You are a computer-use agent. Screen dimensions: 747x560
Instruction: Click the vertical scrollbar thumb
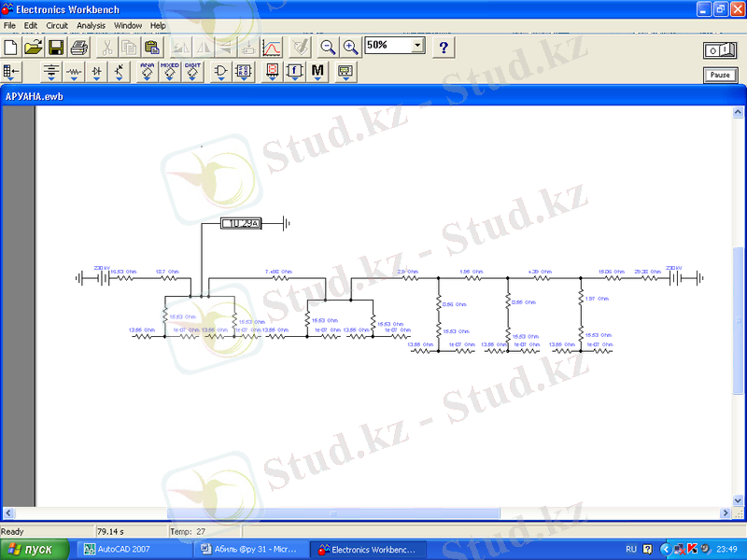pos(738,320)
